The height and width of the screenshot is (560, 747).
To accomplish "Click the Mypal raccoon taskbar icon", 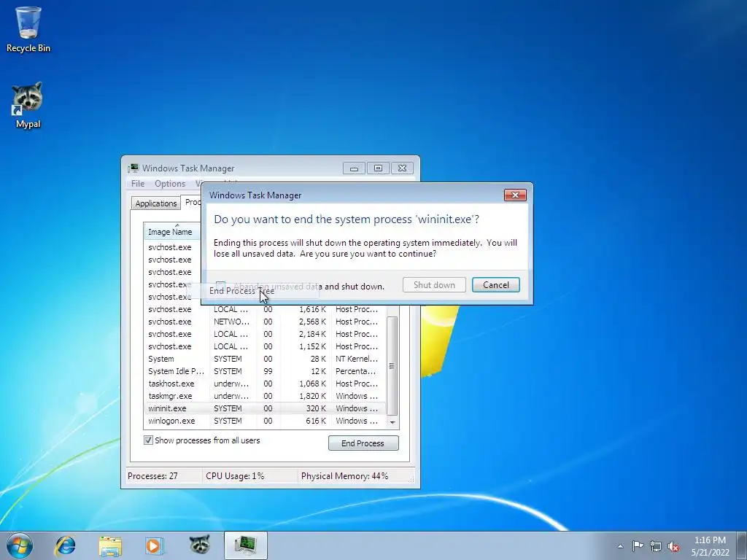I will click(199, 545).
